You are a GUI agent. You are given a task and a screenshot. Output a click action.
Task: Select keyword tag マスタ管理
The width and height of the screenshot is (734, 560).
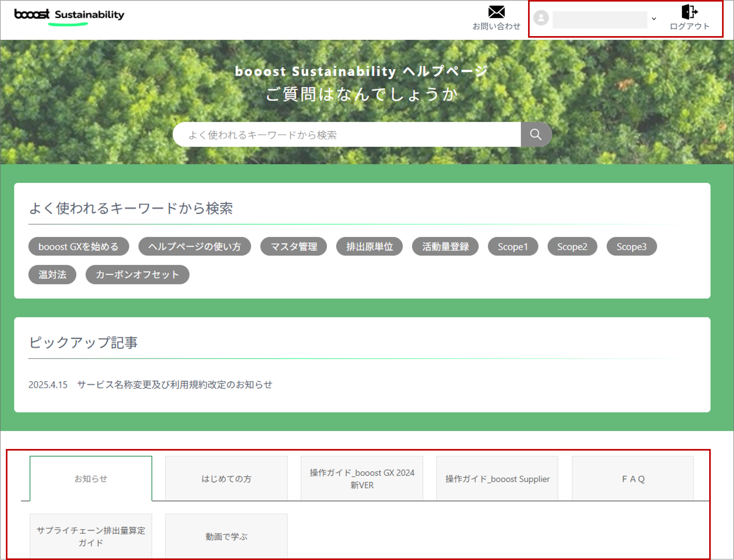click(x=293, y=247)
